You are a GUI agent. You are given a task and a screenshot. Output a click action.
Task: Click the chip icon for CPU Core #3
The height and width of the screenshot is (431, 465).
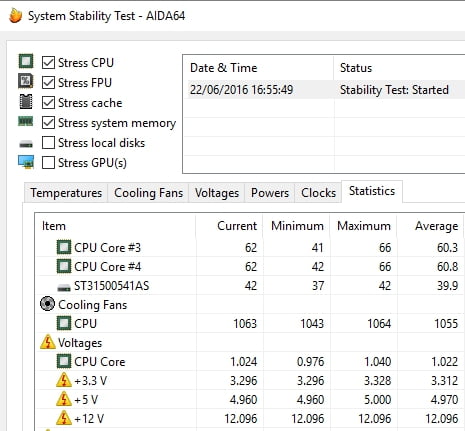tap(64, 247)
